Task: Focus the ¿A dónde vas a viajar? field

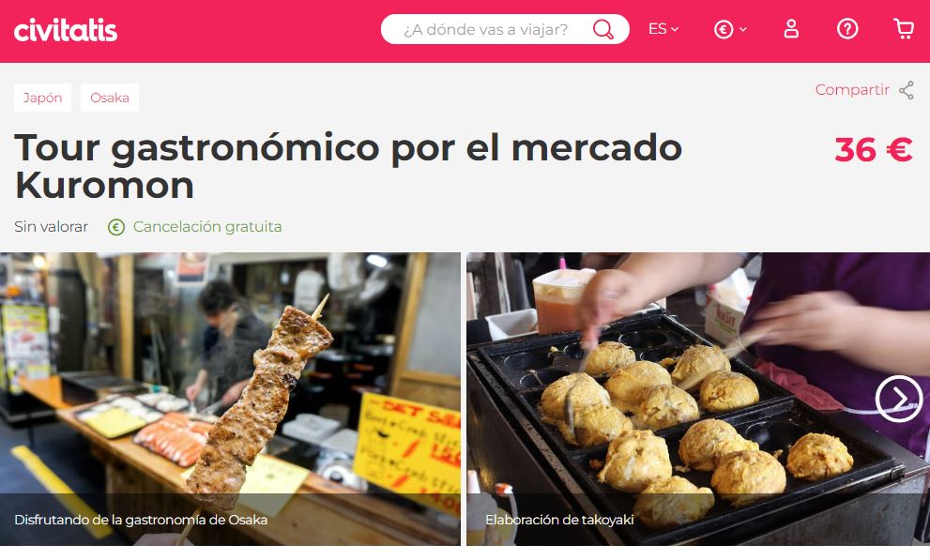Action: [486, 29]
